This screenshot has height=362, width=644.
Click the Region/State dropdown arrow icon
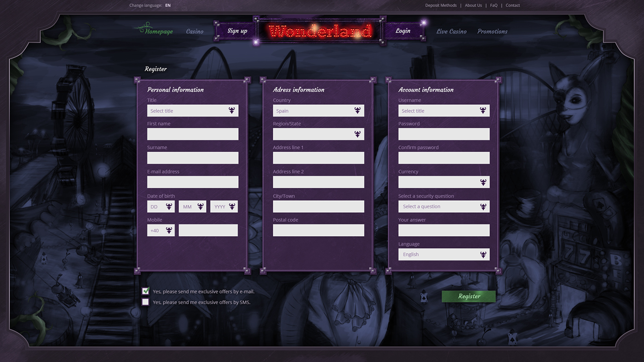tap(357, 134)
